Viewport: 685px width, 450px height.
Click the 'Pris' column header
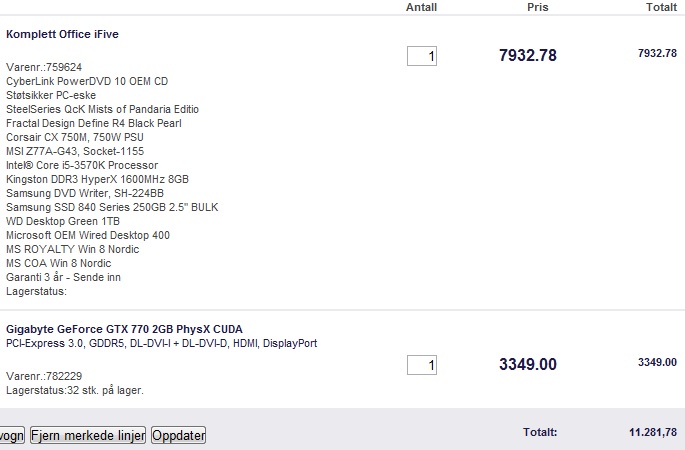537,7
